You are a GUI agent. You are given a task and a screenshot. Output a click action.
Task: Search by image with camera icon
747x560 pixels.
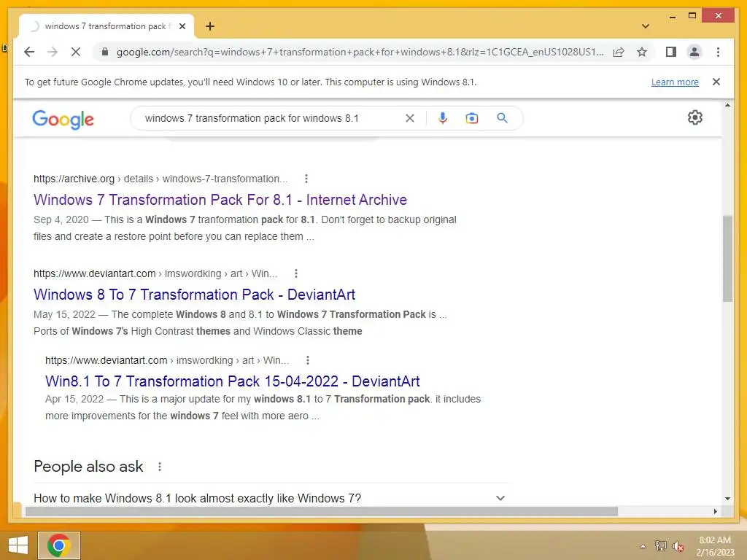472,118
